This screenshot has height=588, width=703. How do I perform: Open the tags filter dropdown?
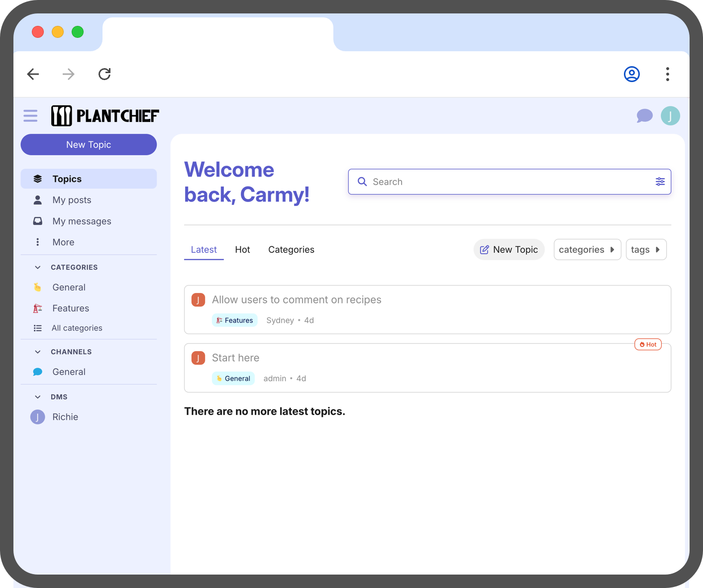(645, 250)
